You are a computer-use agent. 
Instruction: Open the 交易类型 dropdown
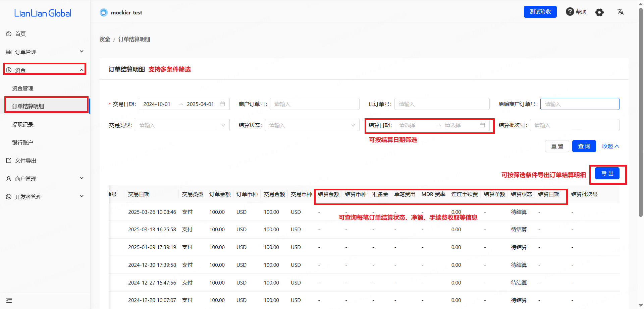pyautogui.click(x=182, y=125)
